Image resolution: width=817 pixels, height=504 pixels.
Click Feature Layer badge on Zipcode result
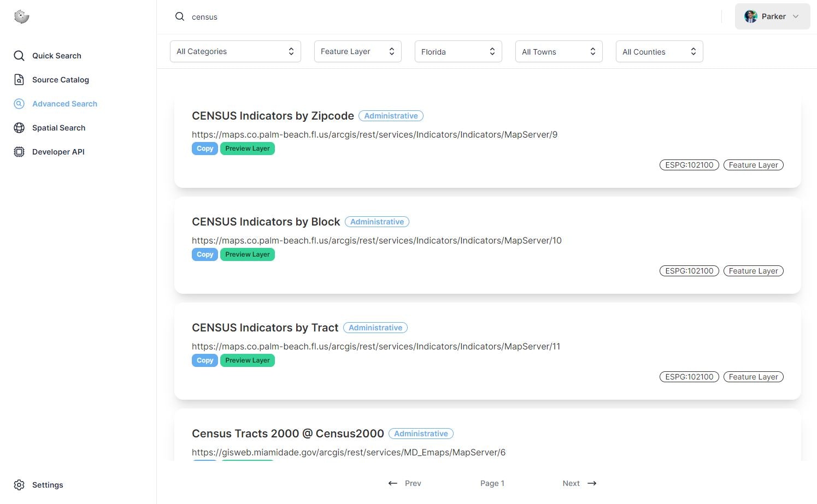tap(754, 165)
